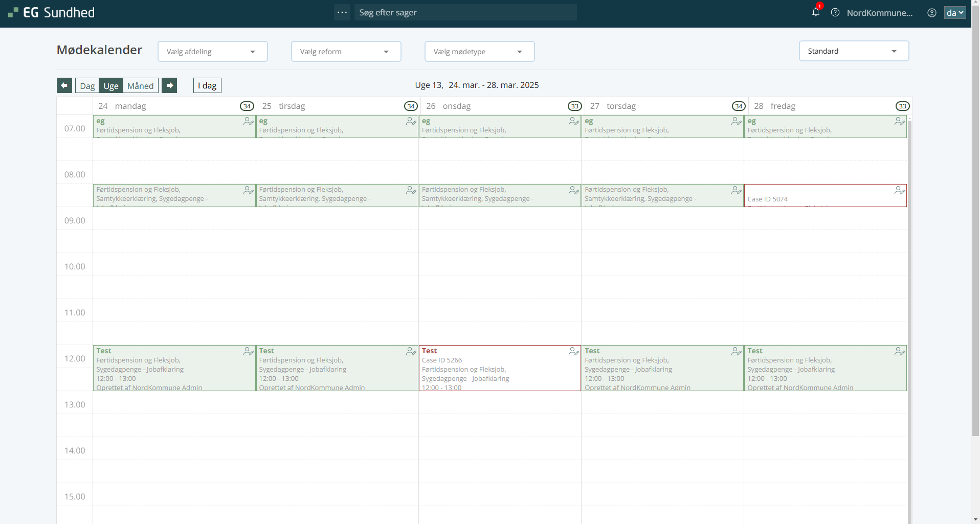
Task: Switch calendar to Dag view
Action: coord(87,86)
